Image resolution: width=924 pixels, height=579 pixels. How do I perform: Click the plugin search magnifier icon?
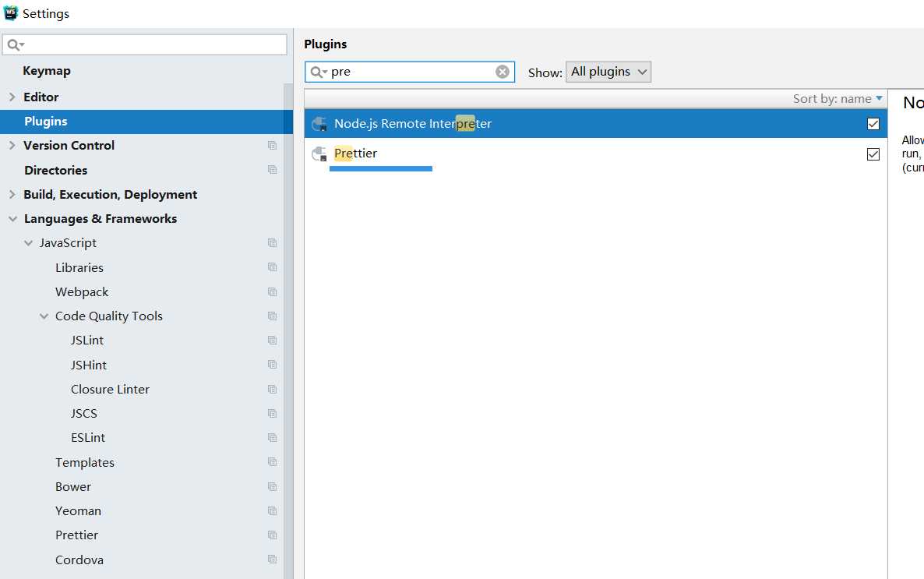click(x=318, y=72)
